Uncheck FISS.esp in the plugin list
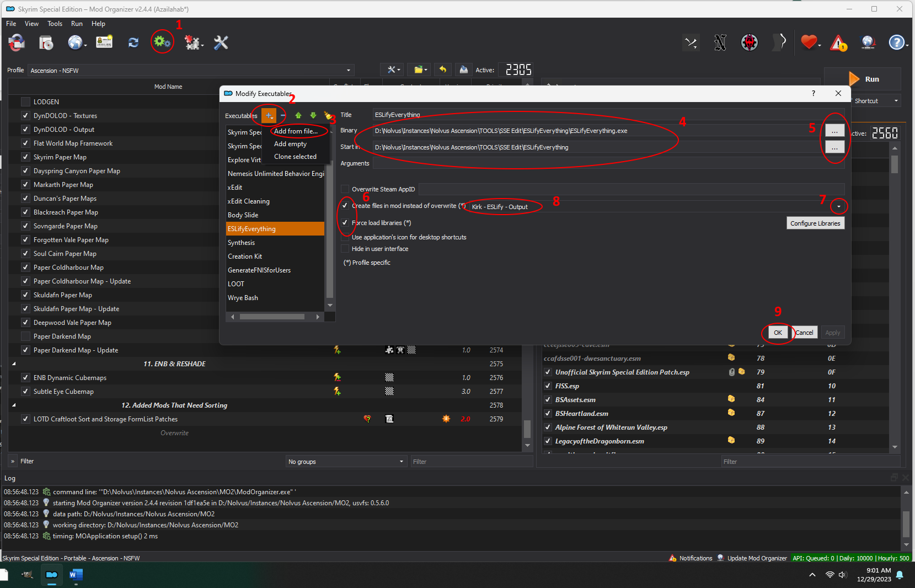The width and height of the screenshot is (915, 588). [x=548, y=386]
